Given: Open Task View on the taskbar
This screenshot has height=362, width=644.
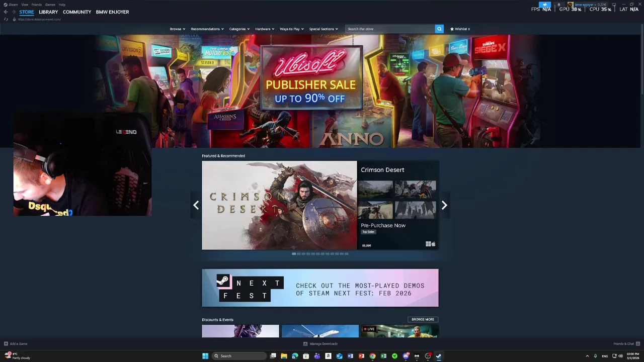Looking at the screenshot, I should point(273,356).
